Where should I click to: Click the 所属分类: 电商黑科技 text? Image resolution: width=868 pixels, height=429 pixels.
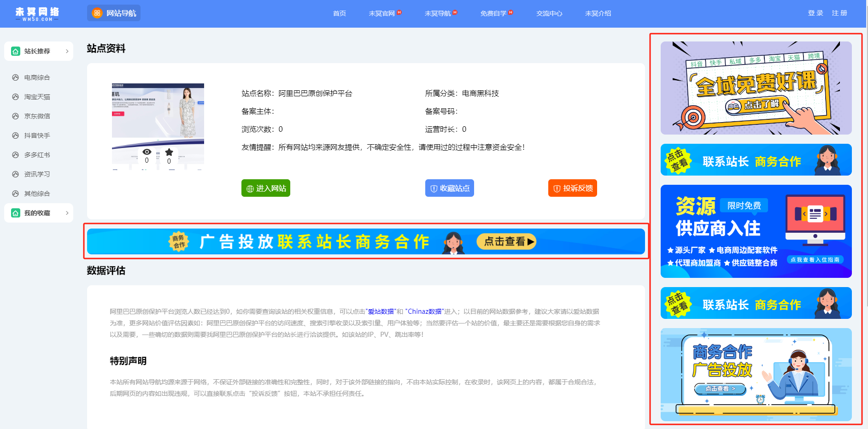462,93
